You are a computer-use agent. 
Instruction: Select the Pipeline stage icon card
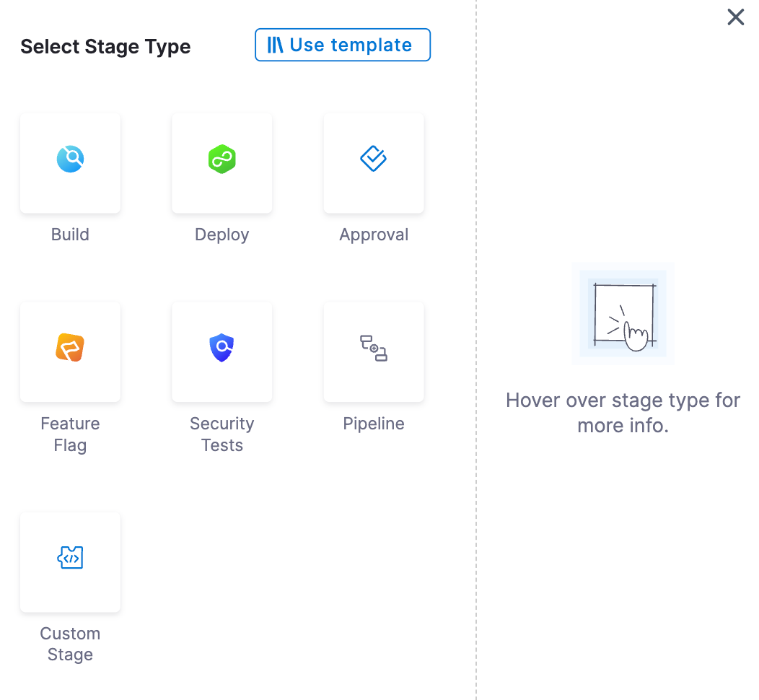[x=374, y=351]
